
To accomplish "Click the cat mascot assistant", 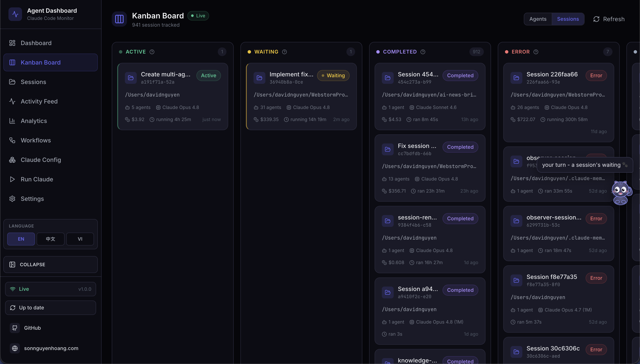I will click(621, 193).
